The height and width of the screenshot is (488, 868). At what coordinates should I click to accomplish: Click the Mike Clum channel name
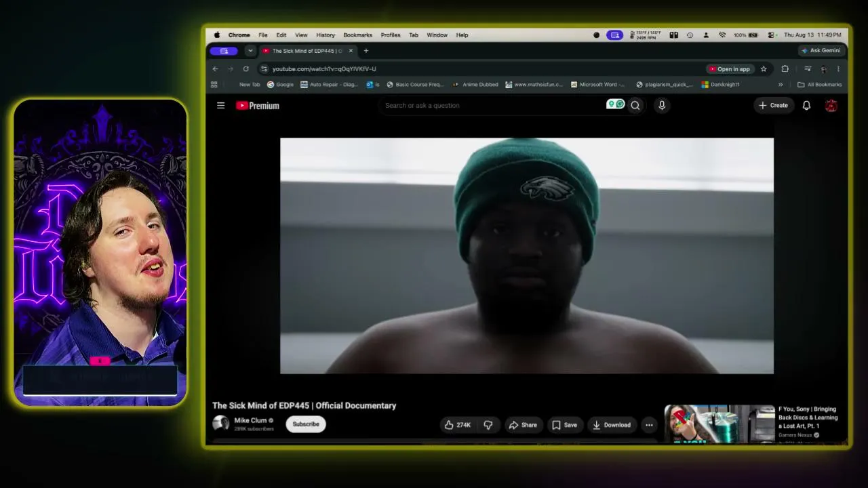(250, 420)
